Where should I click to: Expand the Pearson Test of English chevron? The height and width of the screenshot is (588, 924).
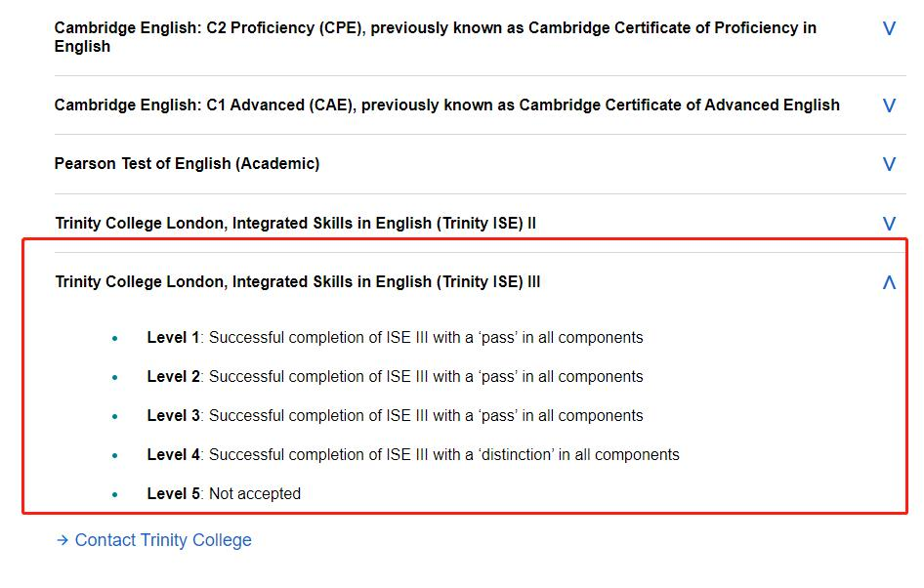(x=889, y=164)
